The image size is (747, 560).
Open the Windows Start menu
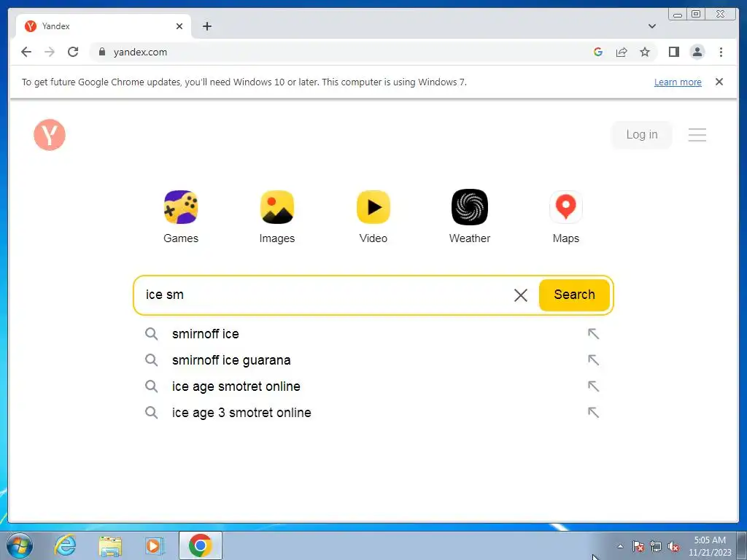coord(20,545)
